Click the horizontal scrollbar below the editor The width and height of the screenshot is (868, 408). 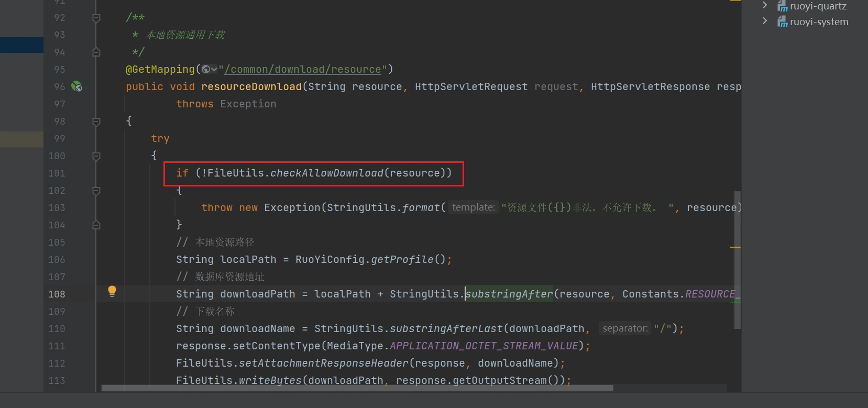click(356, 388)
